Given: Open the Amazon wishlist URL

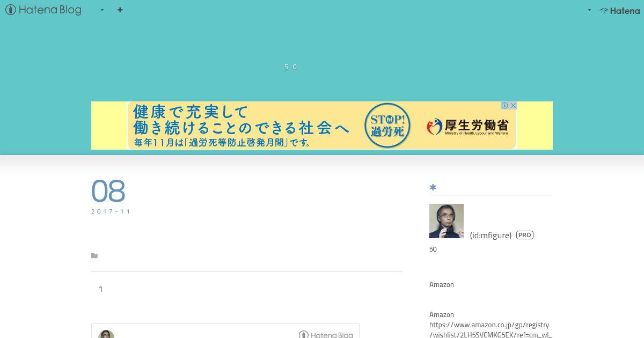Looking at the screenshot, I should [491, 330].
